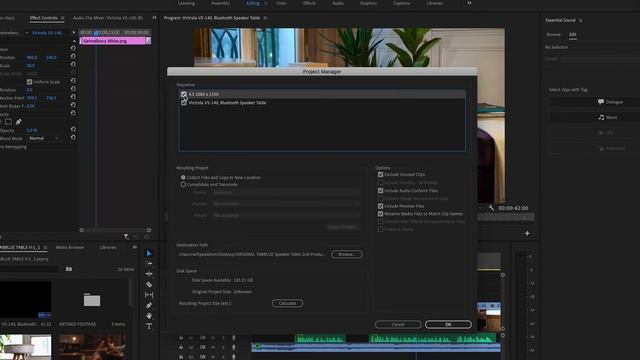
Task: Toggle Include Audio Conform Files checkbox
Action: 380,191
